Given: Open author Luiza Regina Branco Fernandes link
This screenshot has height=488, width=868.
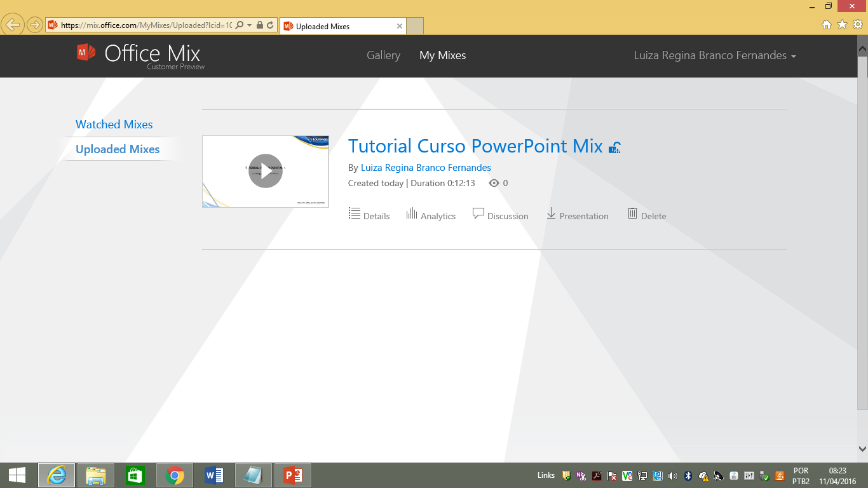Looking at the screenshot, I should pyautogui.click(x=426, y=168).
